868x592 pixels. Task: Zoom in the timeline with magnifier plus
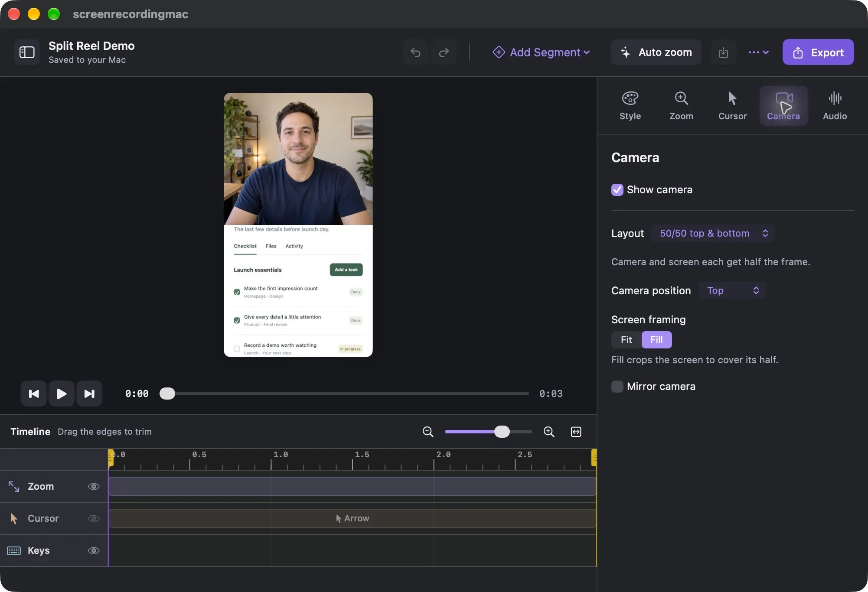(x=549, y=432)
